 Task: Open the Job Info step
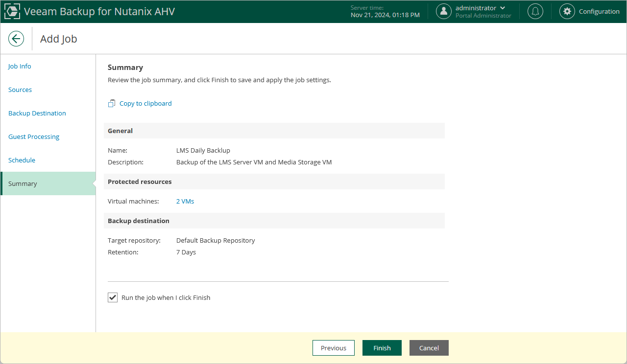[x=20, y=66]
